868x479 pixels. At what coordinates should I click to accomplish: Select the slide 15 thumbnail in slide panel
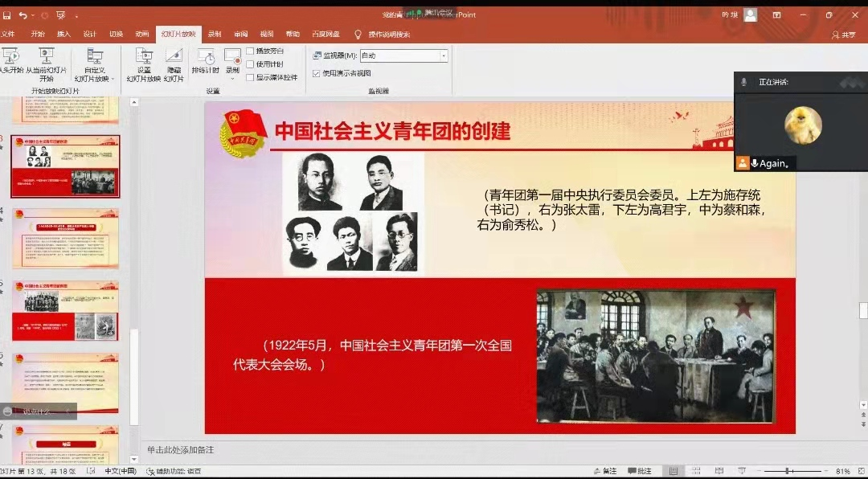[x=65, y=311]
